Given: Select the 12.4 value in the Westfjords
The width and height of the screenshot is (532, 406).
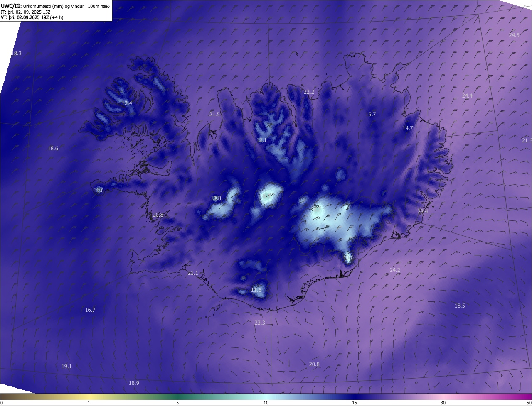Looking at the screenshot, I should point(127,103).
